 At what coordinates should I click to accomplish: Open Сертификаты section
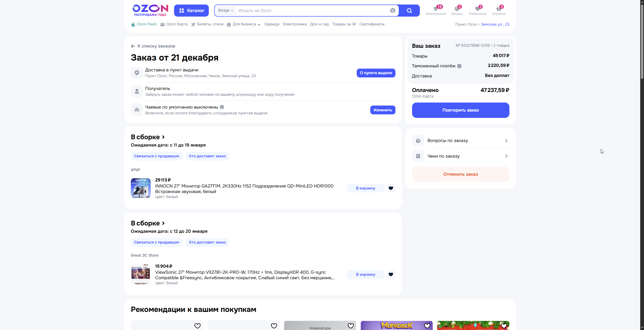(372, 24)
